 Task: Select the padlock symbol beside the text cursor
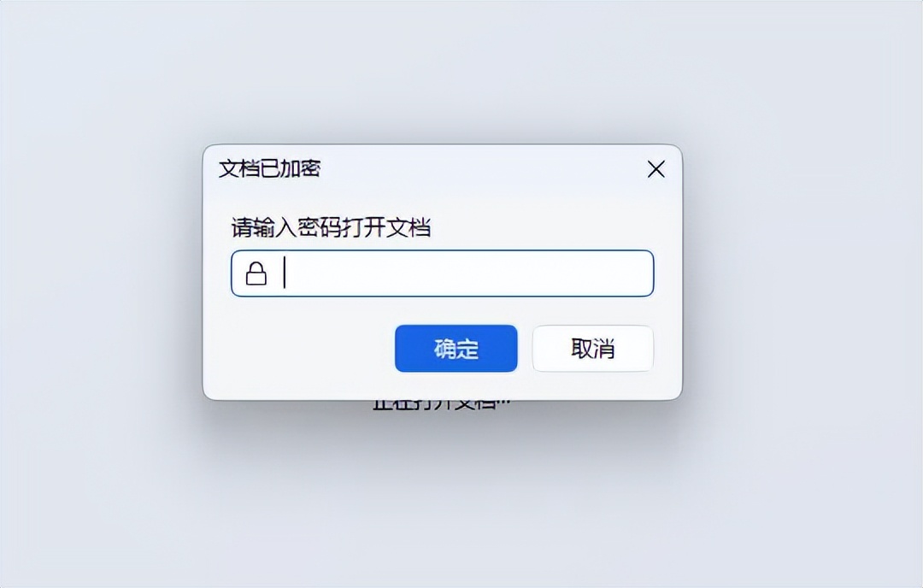(256, 273)
